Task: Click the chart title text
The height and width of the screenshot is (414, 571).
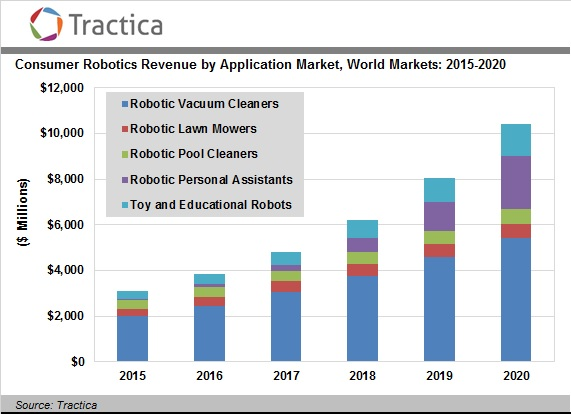Action: click(x=260, y=64)
